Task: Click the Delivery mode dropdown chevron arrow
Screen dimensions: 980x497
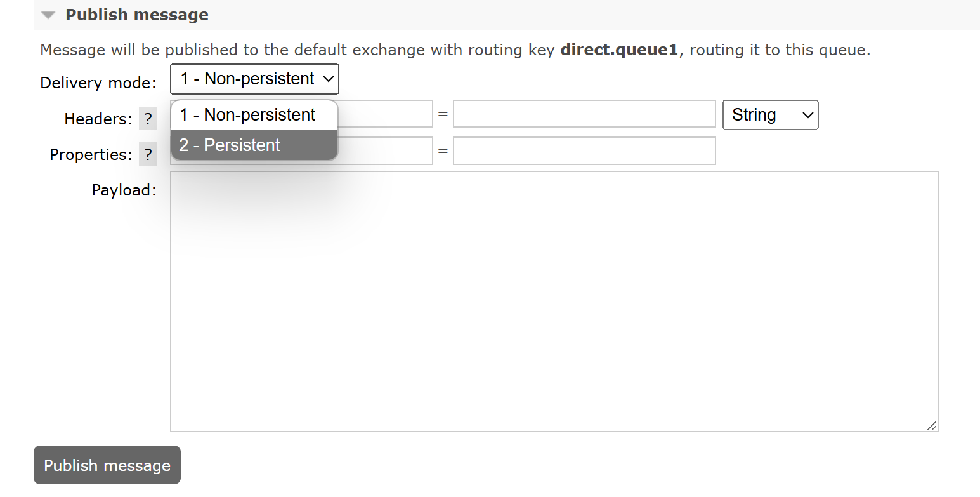Action: (328, 79)
